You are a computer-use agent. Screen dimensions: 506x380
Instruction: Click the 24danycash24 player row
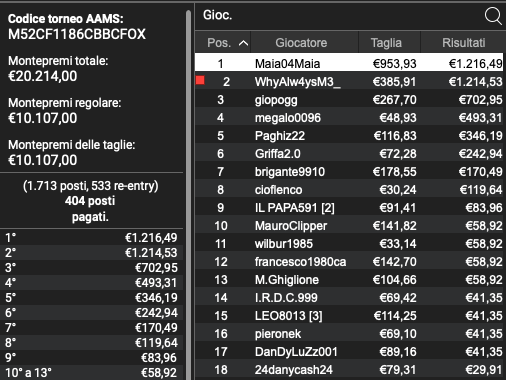[349, 370]
